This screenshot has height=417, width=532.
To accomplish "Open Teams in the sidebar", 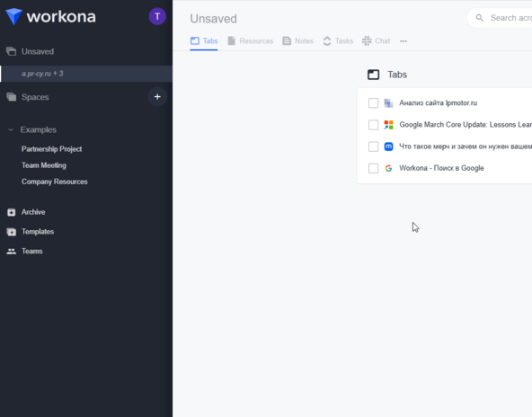I will (31, 252).
